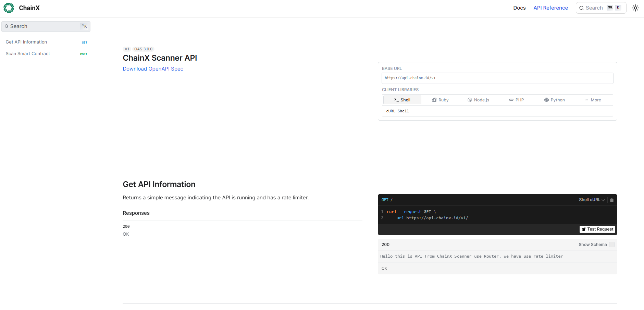Image resolution: width=644 pixels, height=310 pixels.
Task: Select the Python client library
Action: point(554,100)
